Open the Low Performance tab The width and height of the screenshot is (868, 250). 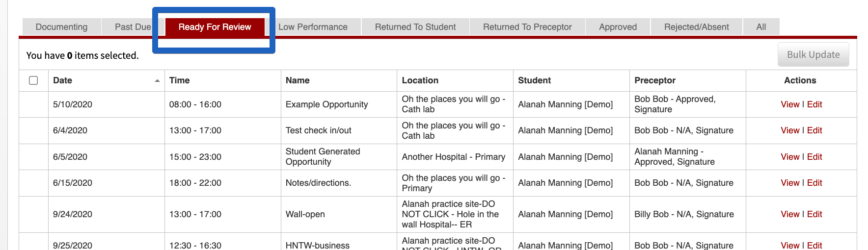pyautogui.click(x=313, y=27)
